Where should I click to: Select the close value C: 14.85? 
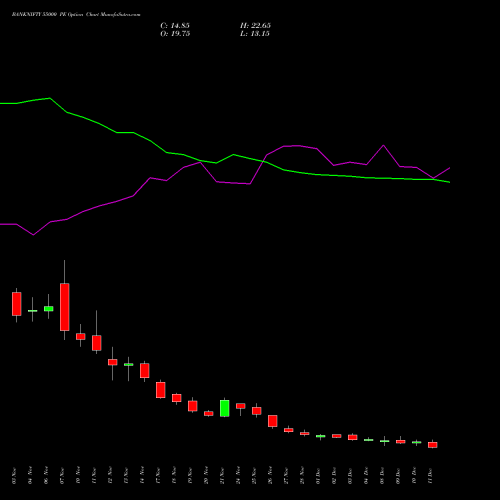pyautogui.click(x=175, y=26)
